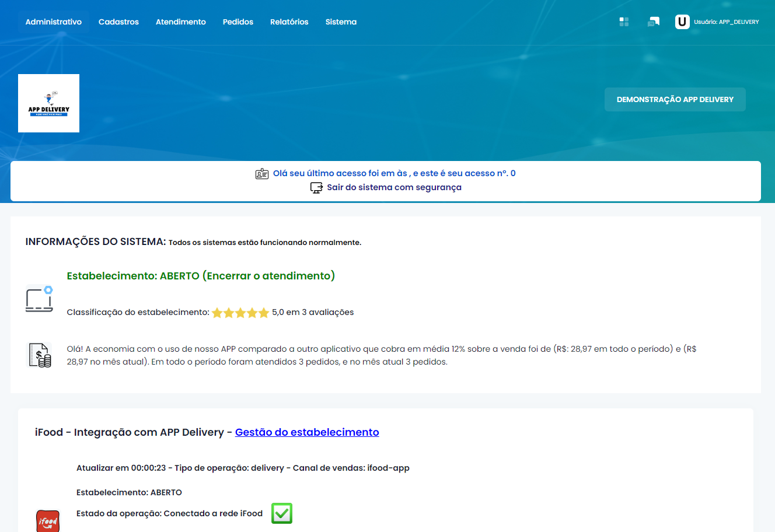Click the five-star rating stars

point(240,313)
